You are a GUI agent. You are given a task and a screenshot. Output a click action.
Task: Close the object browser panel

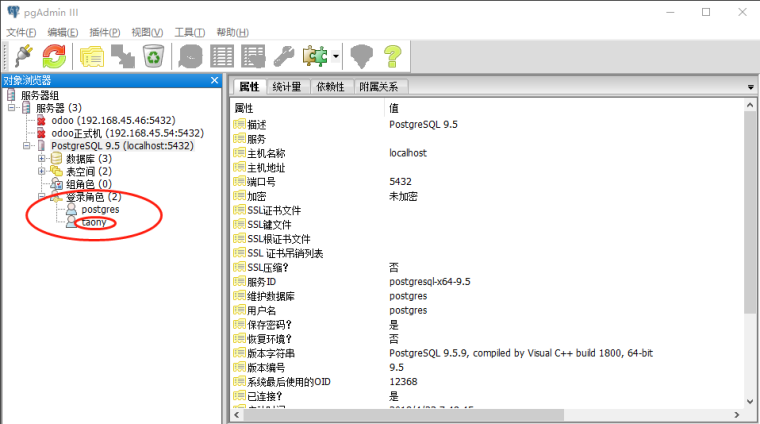click(x=215, y=80)
